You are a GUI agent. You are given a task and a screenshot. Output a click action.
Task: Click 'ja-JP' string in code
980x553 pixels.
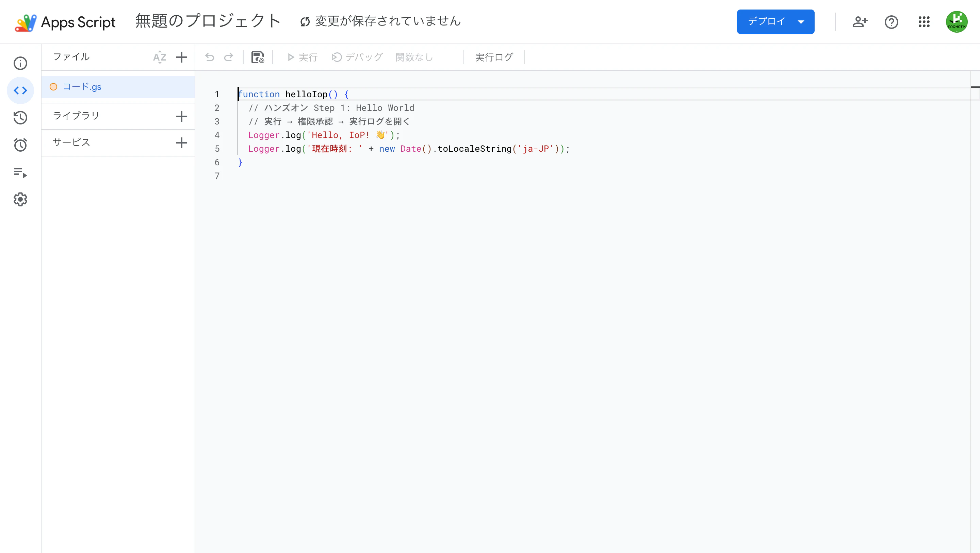click(535, 149)
